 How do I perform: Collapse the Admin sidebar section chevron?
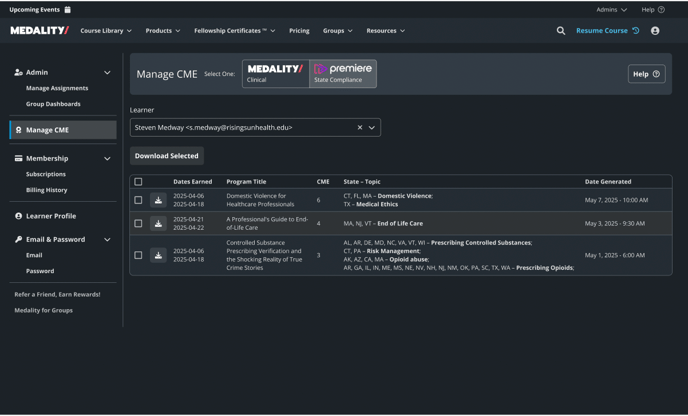107,72
